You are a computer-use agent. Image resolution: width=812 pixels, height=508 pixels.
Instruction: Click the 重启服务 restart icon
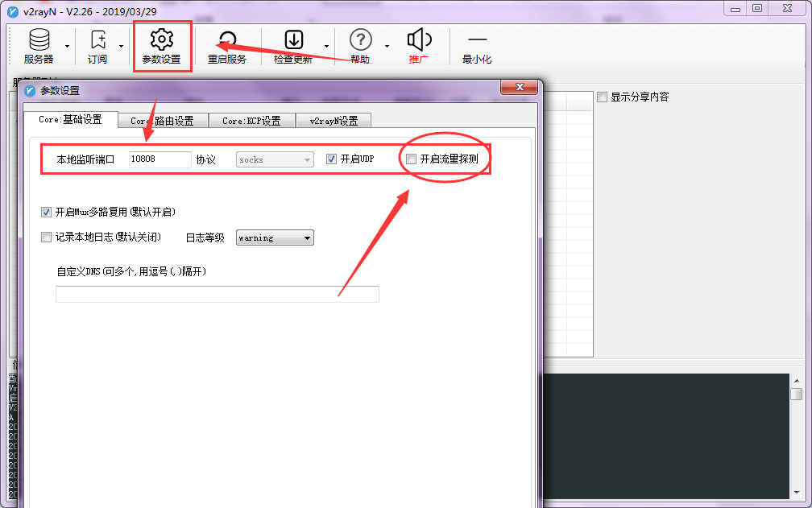coord(226,42)
